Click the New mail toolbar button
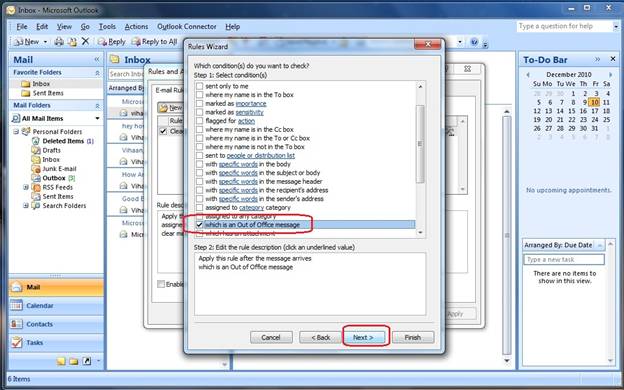The height and width of the screenshot is (390, 624). coord(27,41)
